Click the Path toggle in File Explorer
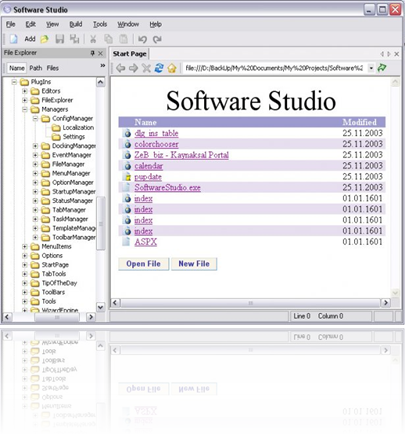Screen dimensions: 405x434 tap(36, 68)
